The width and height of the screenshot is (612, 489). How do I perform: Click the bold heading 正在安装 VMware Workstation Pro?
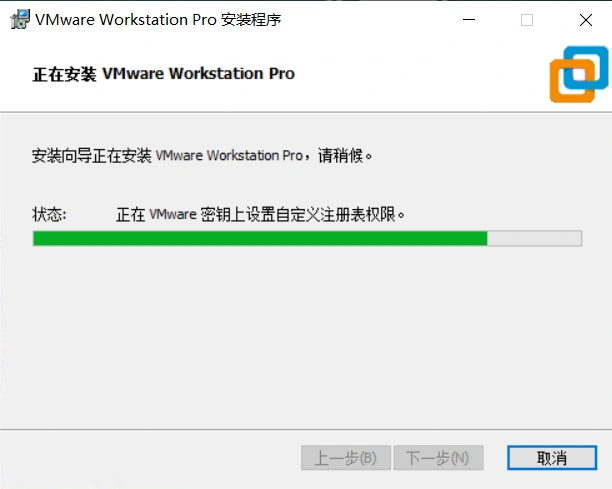[x=164, y=74]
